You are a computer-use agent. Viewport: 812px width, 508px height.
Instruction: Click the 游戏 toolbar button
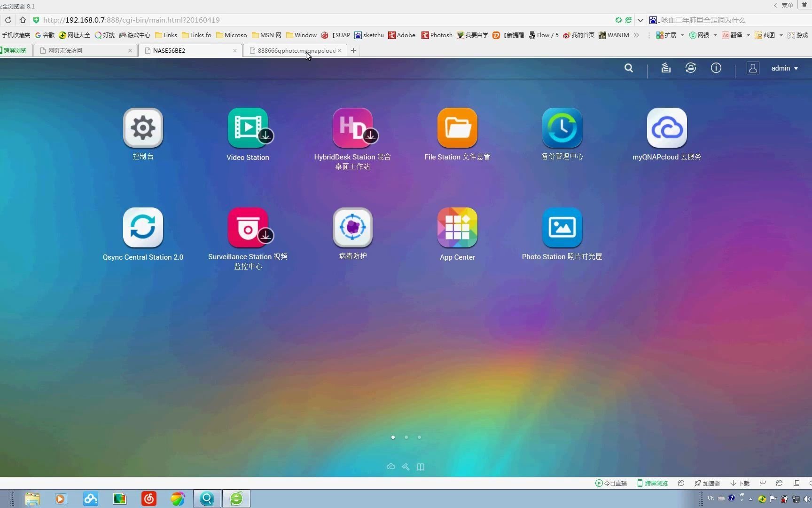[798, 35]
